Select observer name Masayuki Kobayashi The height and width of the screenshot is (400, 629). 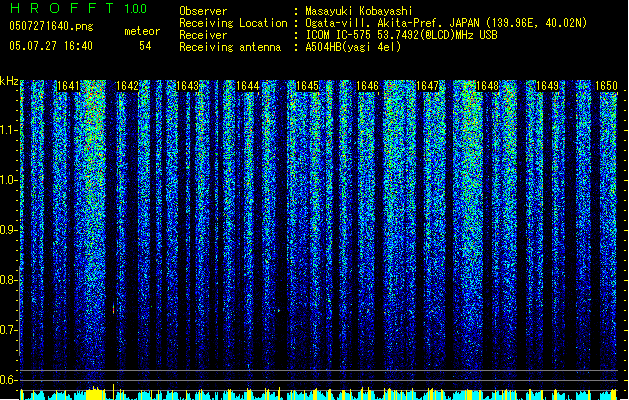click(359, 11)
